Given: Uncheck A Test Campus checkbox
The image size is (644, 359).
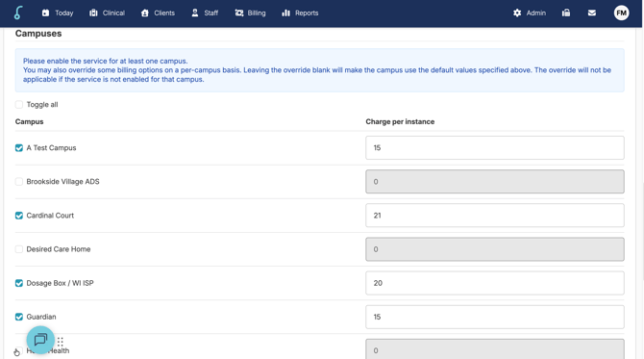Looking at the screenshot, I should coord(19,147).
